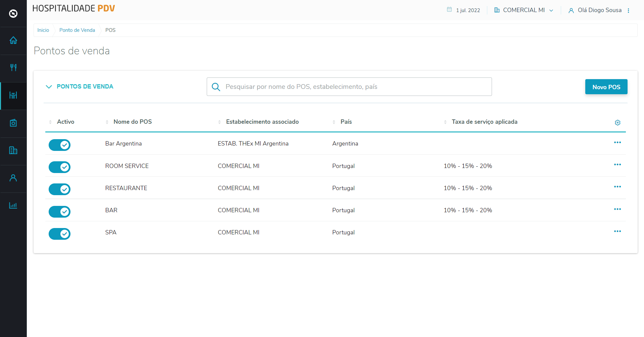
Task: Click the home icon in sidebar
Action: (x=13, y=41)
